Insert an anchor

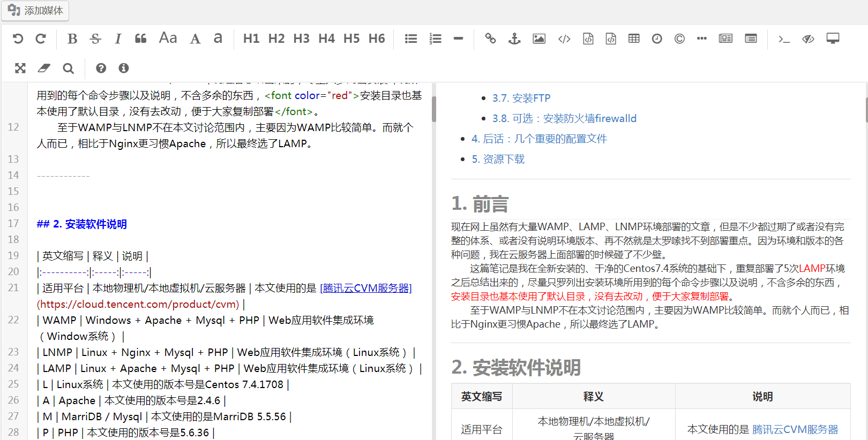pos(514,39)
